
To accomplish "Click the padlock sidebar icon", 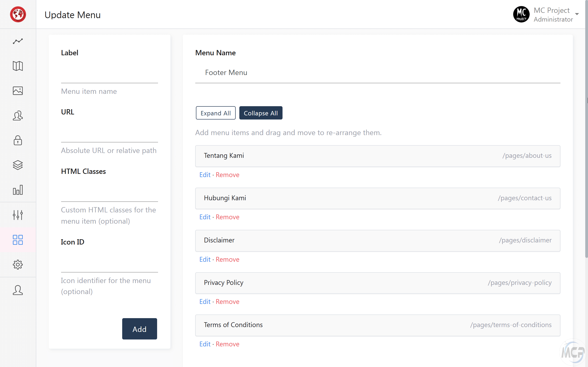I will point(18,141).
